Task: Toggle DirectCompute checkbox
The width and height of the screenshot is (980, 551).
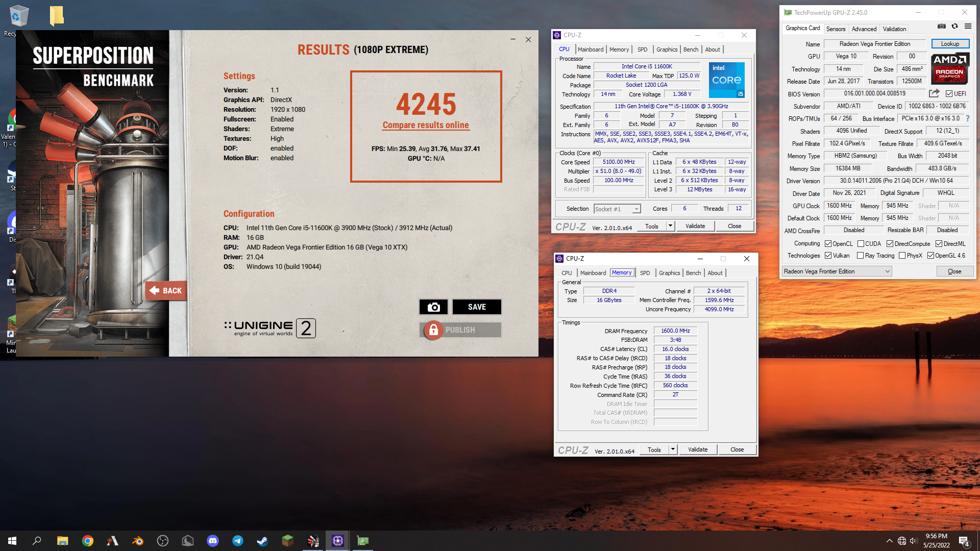Action: [890, 244]
